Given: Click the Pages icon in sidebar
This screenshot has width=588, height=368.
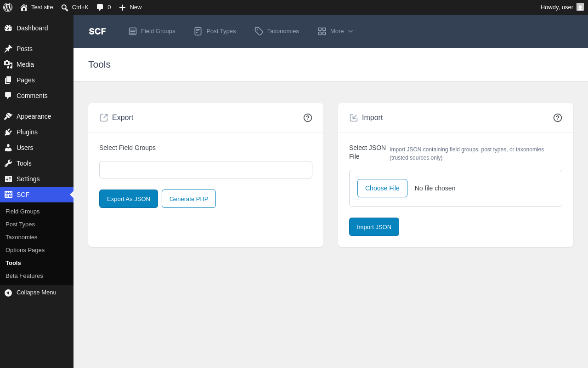Looking at the screenshot, I should pos(8,80).
